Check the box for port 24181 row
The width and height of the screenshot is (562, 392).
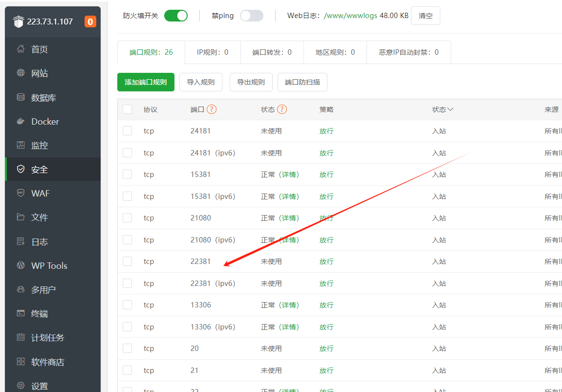tap(127, 131)
